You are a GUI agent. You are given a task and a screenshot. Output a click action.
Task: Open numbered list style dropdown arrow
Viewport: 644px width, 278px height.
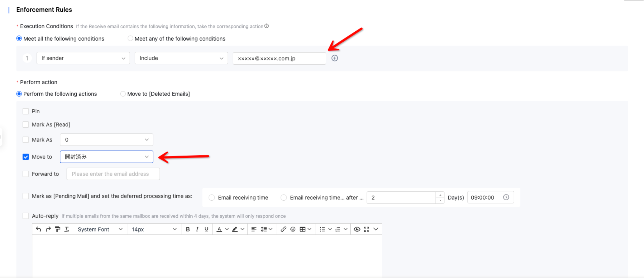(345, 229)
